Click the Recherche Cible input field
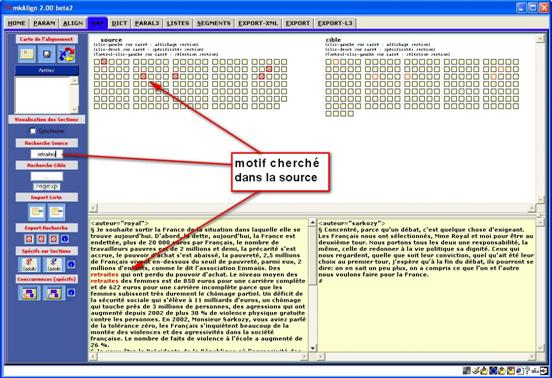This screenshot has height=378, width=552. [x=46, y=176]
